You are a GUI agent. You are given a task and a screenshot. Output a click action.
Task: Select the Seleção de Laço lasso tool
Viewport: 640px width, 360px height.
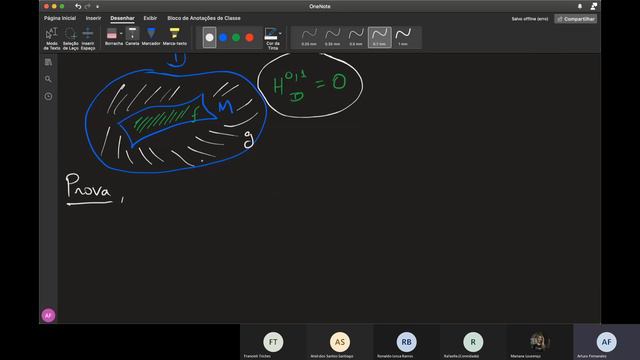[x=70, y=38]
